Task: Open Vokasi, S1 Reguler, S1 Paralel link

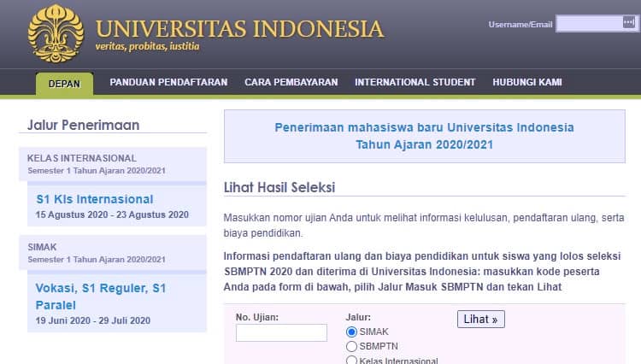Action: (x=101, y=296)
